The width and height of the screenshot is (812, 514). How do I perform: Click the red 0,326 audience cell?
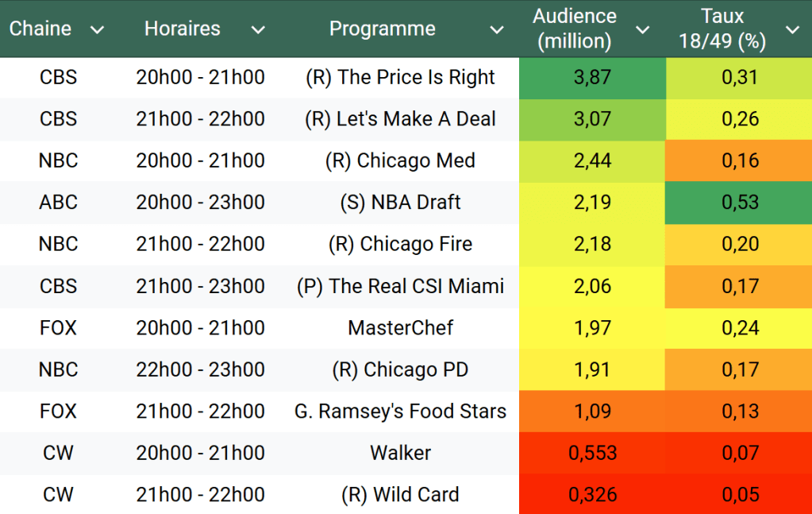coord(591,494)
